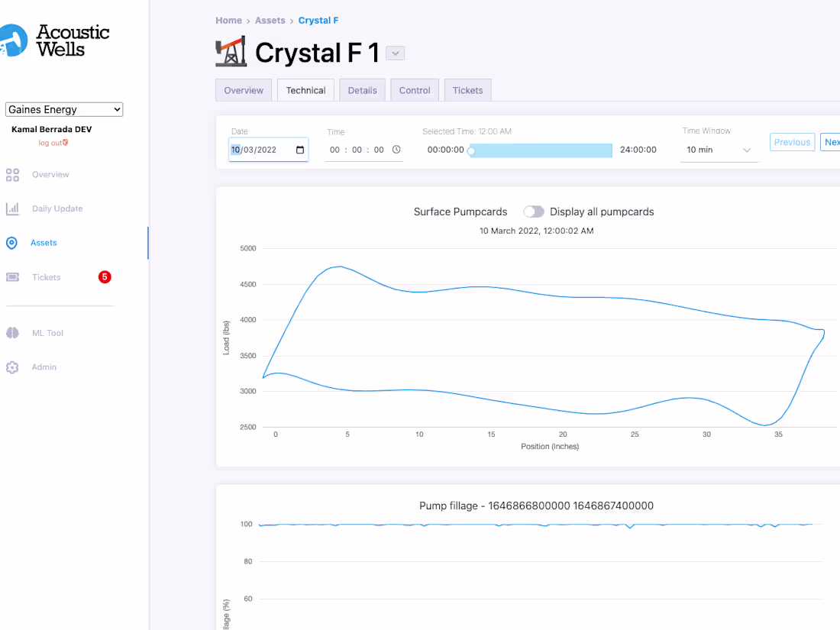The height and width of the screenshot is (630, 840).
Task: Switch to the Details tab
Action: (x=362, y=90)
